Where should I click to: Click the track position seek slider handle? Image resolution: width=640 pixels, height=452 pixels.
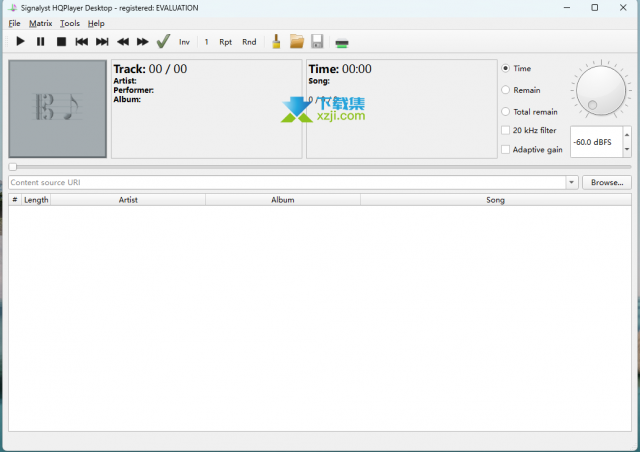pos(13,167)
